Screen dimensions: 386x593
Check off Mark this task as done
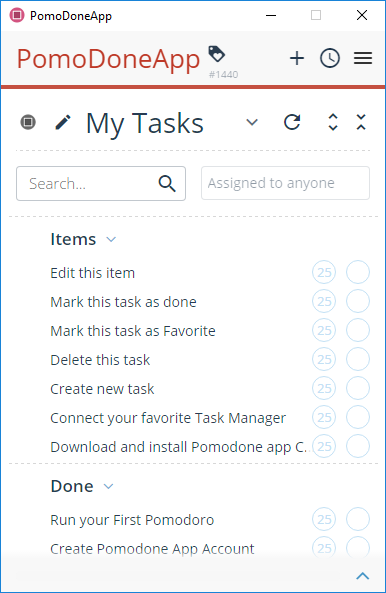(x=358, y=301)
